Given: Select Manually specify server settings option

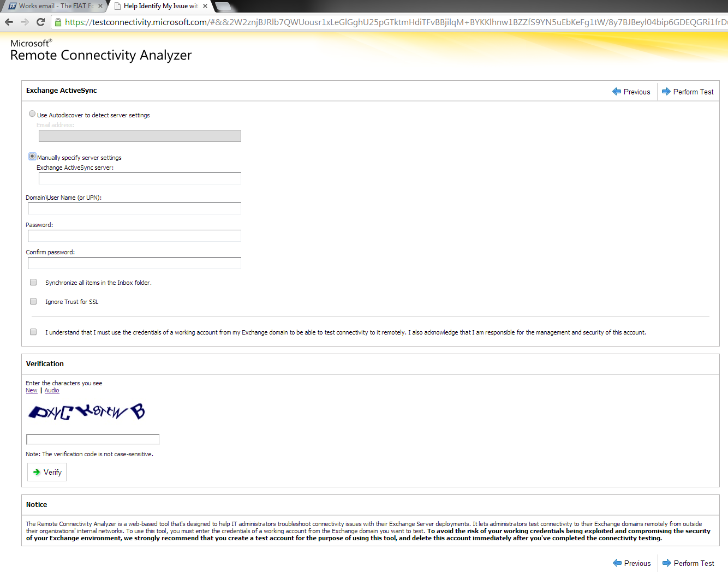Looking at the screenshot, I should pyautogui.click(x=32, y=157).
